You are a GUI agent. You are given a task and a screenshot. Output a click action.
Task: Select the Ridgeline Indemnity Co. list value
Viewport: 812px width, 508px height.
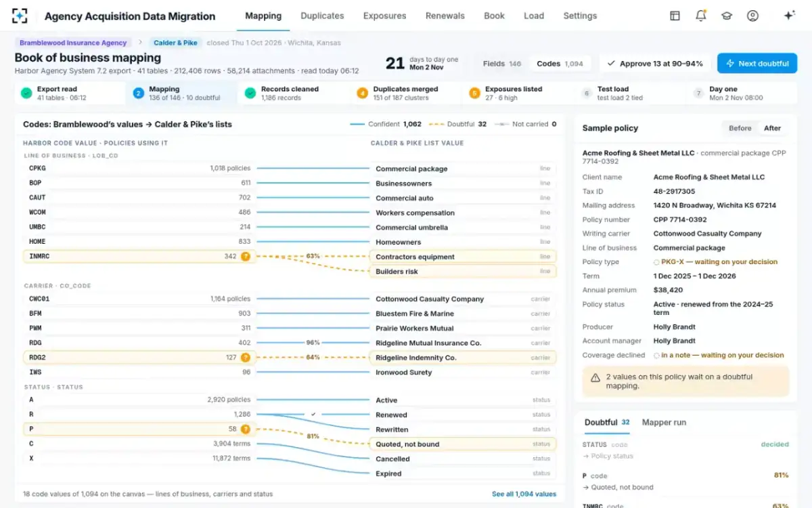coord(463,358)
